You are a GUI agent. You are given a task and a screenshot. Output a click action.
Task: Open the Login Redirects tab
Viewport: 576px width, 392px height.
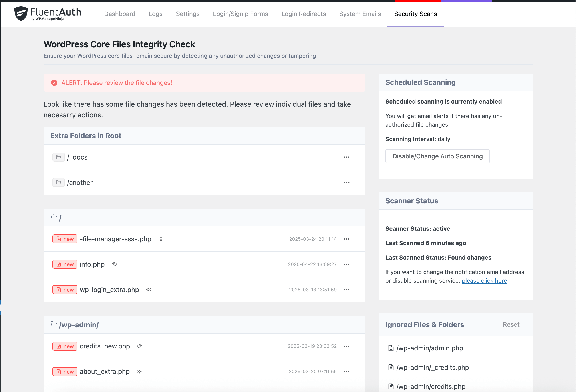304,14
